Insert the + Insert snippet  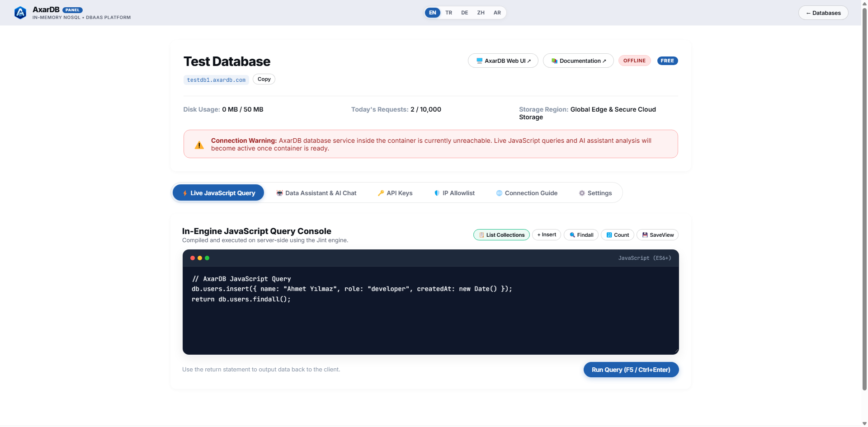click(x=547, y=235)
